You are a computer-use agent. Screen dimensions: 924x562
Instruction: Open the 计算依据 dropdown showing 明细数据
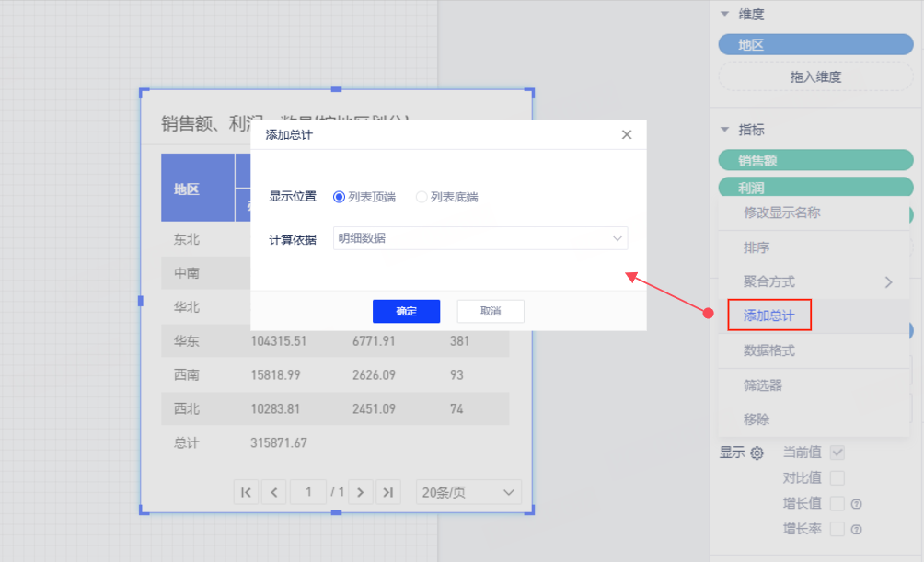tap(479, 238)
